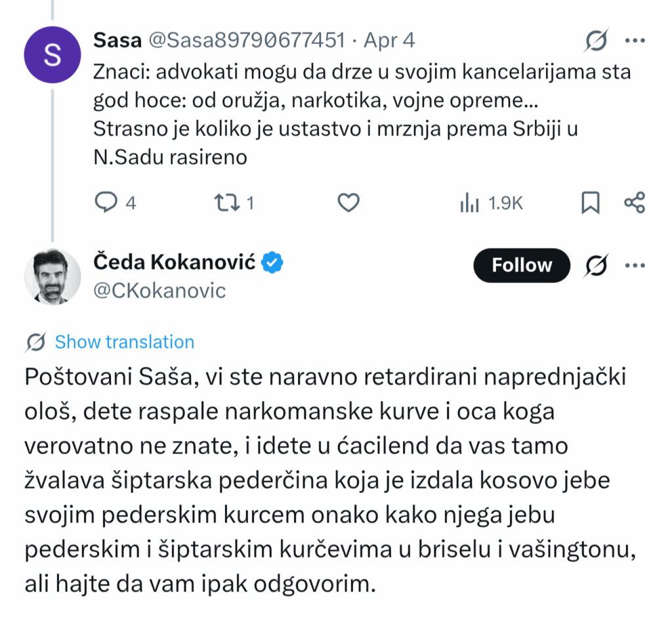Like Sasa's tweet
The width and height of the screenshot is (672, 634).
point(348,203)
